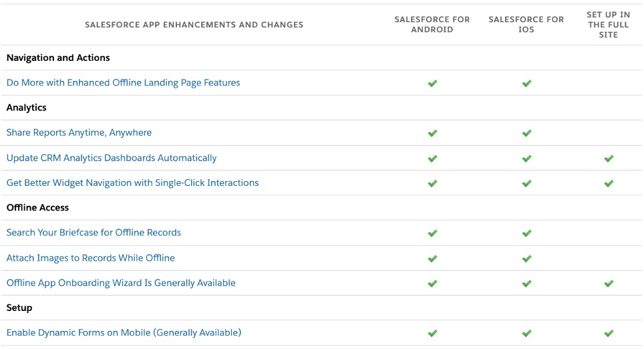The width and height of the screenshot is (644, 349).
Task: Select the Setup section heading
Action: coord(19,308)
